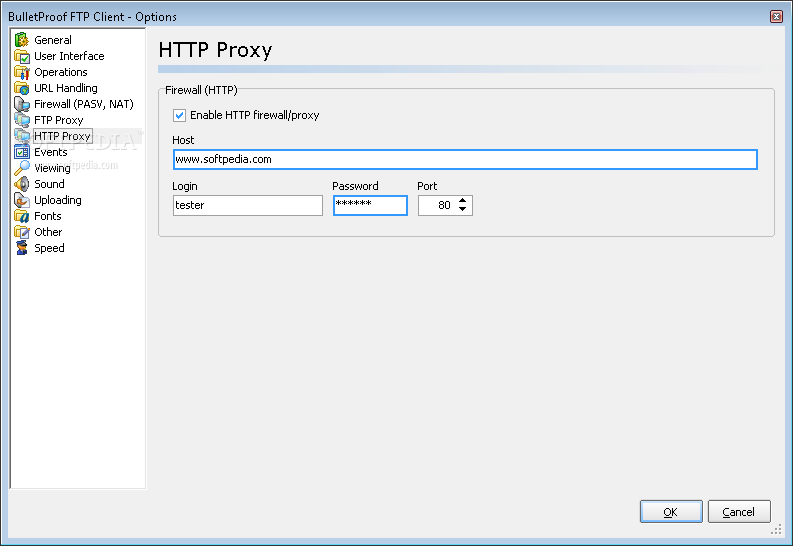The width and height of the screenshot is (793, 546).
Task: Click the User Interface folder icon
Action: (x=22, y=56)
